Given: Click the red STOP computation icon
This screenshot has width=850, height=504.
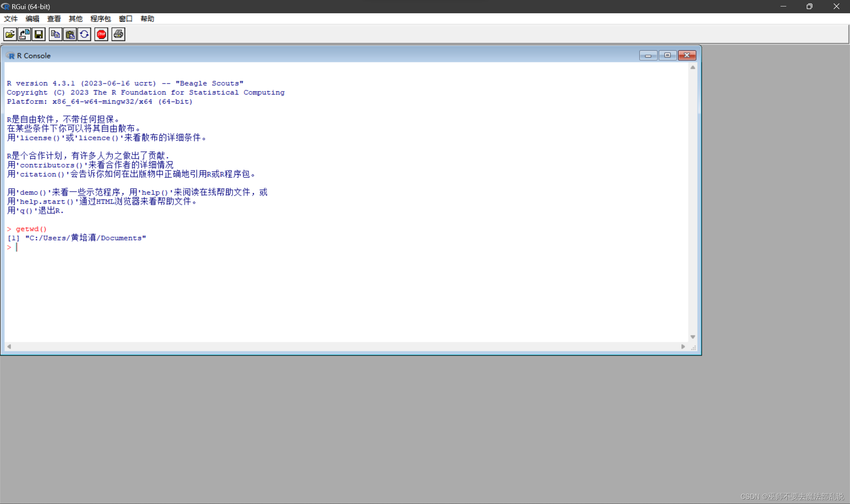Looking at the screenshot, I should (x=101, y=35).
